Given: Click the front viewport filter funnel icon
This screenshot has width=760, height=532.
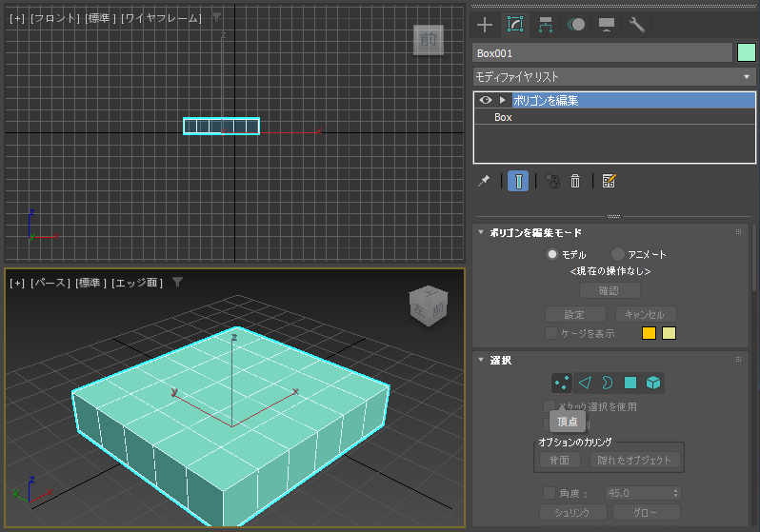Looking at the screenshot, I should pos(216,18).
